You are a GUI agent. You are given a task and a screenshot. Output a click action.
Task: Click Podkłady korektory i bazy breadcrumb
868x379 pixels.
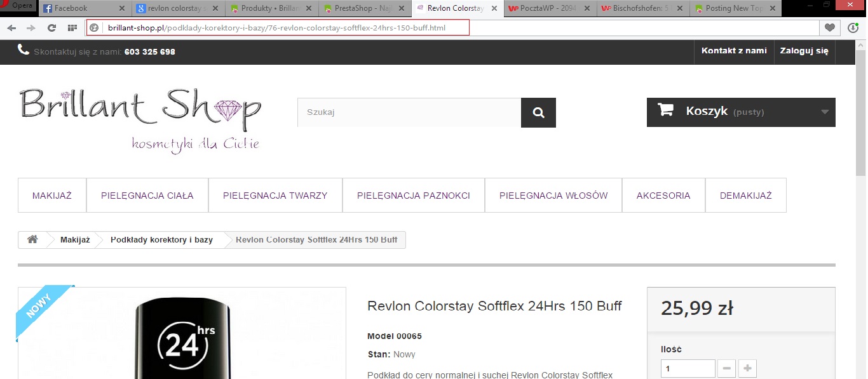pyautogui.click(x=161, y=239)
